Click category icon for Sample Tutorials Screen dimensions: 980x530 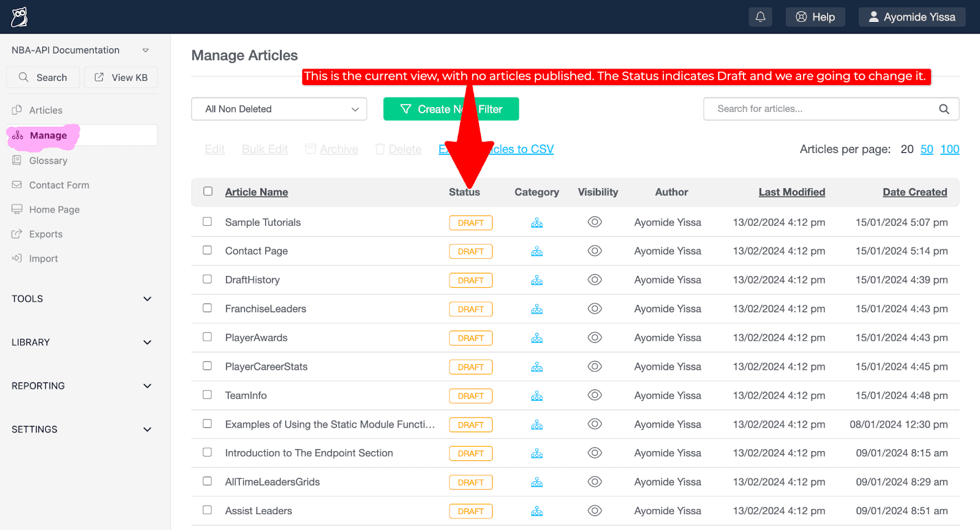(x=537, y=223)
